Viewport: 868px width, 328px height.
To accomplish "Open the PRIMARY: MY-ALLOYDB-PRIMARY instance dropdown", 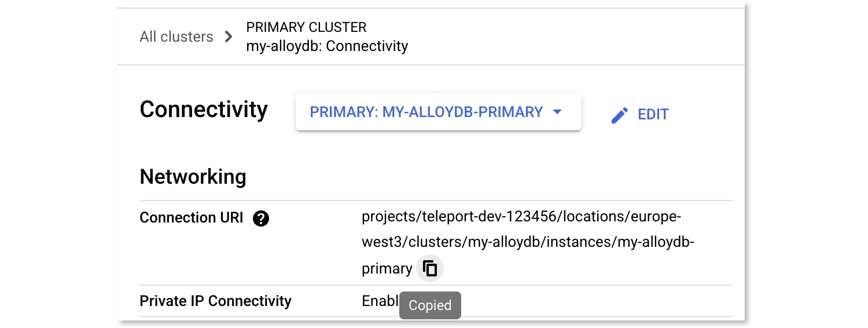I will (x=426, y=112).
